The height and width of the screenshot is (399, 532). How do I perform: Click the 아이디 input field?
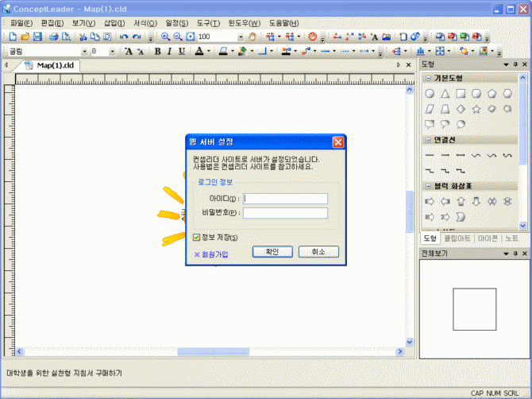point(285,199)
